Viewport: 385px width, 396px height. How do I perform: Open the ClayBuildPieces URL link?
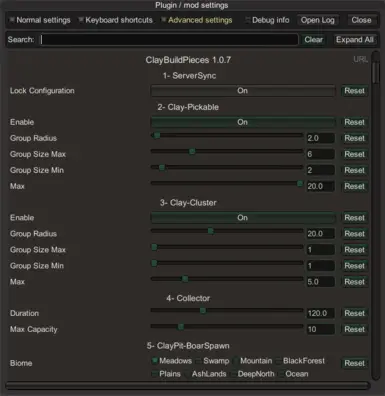click(360, 59)
